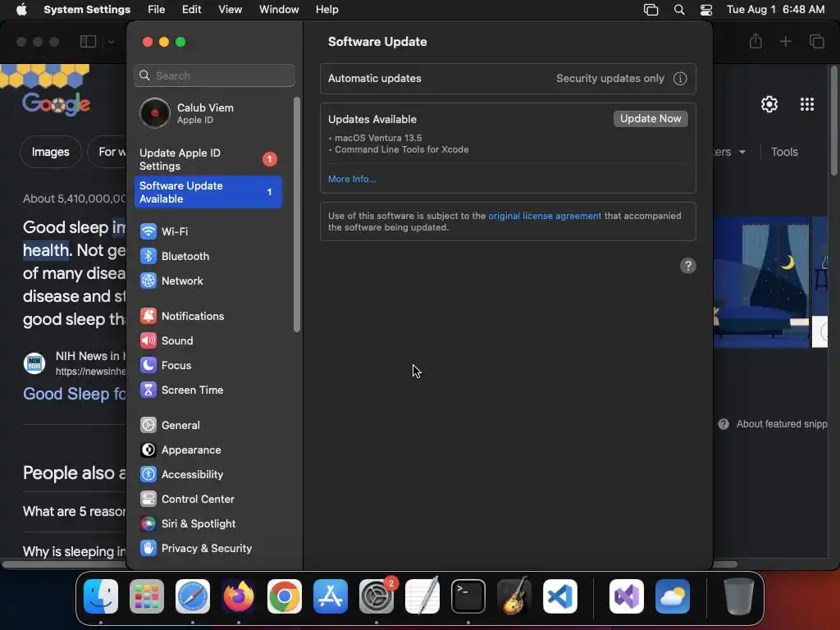The height and width of the screenshot is (630, 840).
Task: Open Spotlight search in menu bar
Action: click(x=679, y=10)
